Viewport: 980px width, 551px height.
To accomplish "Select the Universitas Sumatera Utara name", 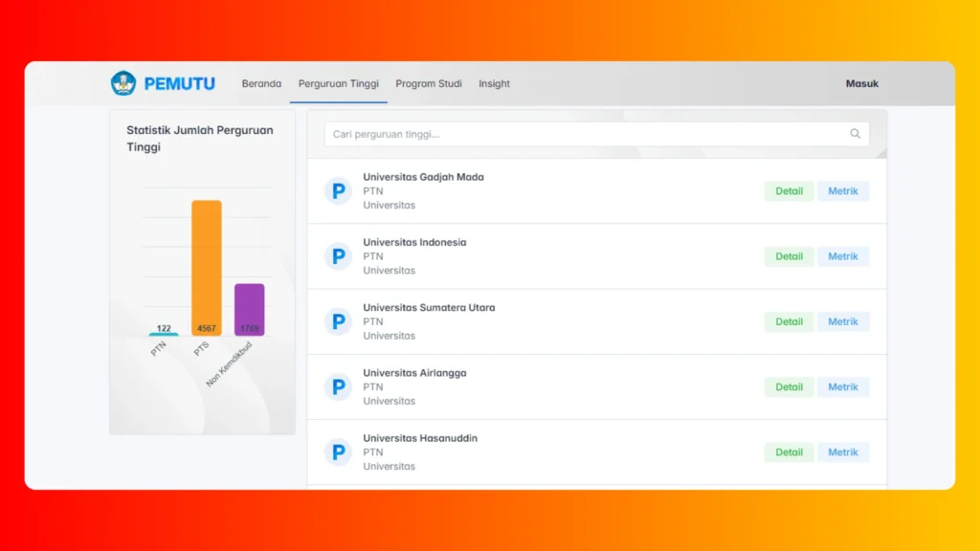I will pos(429,307).
